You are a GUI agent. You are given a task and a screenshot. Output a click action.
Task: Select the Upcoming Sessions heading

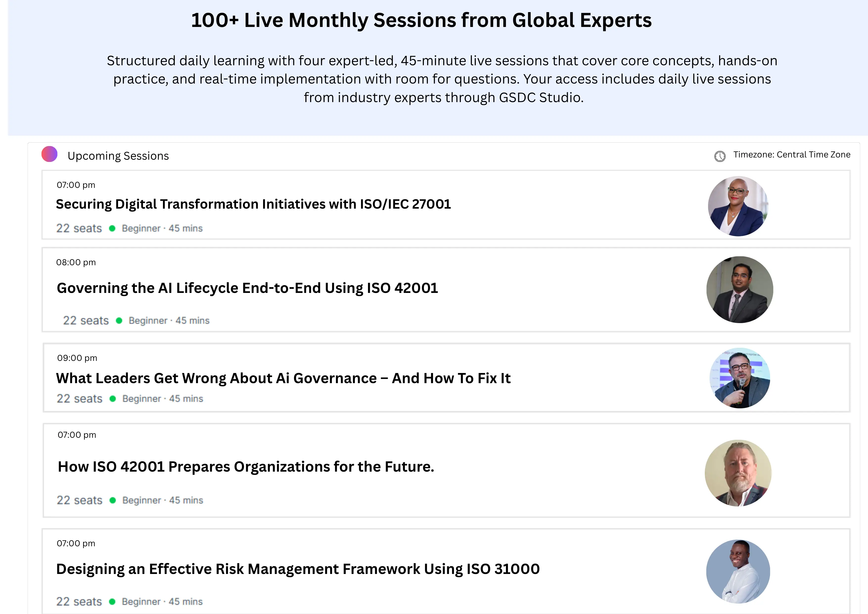click(118, 156)
